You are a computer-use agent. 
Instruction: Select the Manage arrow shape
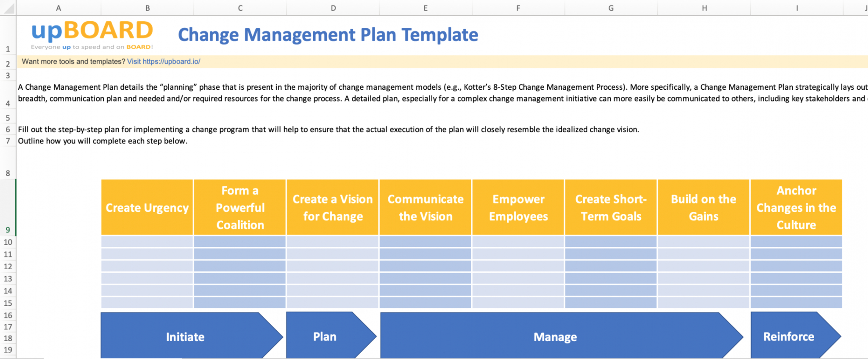[555, 337]
